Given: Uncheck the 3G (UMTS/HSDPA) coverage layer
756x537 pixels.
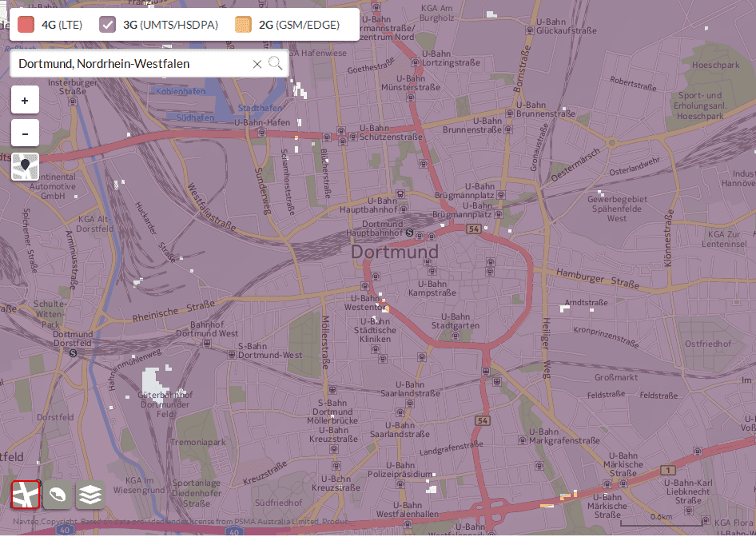Looking at the screenshot, I should point(108,25).
